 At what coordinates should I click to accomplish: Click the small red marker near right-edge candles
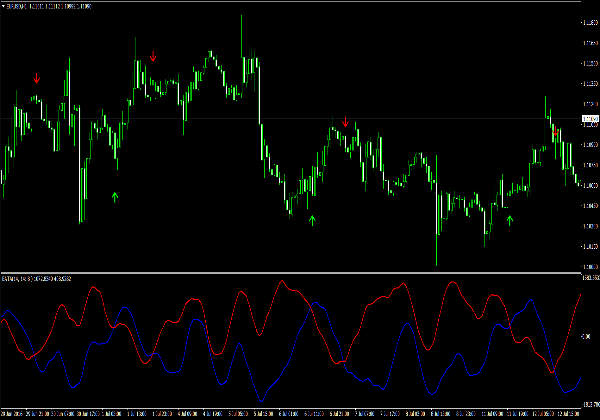556,131
